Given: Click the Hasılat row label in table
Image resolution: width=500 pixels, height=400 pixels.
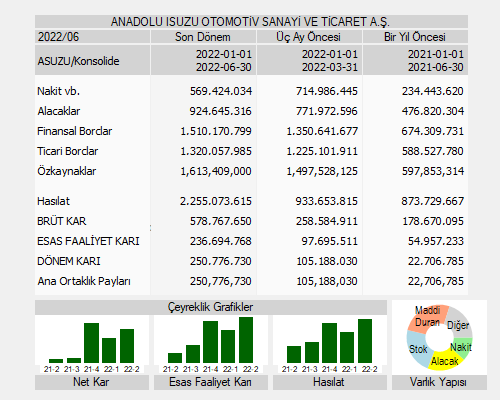Looking at the screenshot, I should pos(54,201).
